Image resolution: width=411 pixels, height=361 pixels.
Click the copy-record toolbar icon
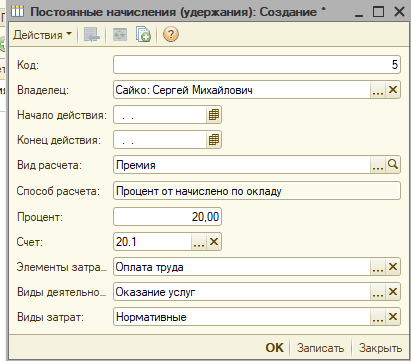tap(143, 35)
